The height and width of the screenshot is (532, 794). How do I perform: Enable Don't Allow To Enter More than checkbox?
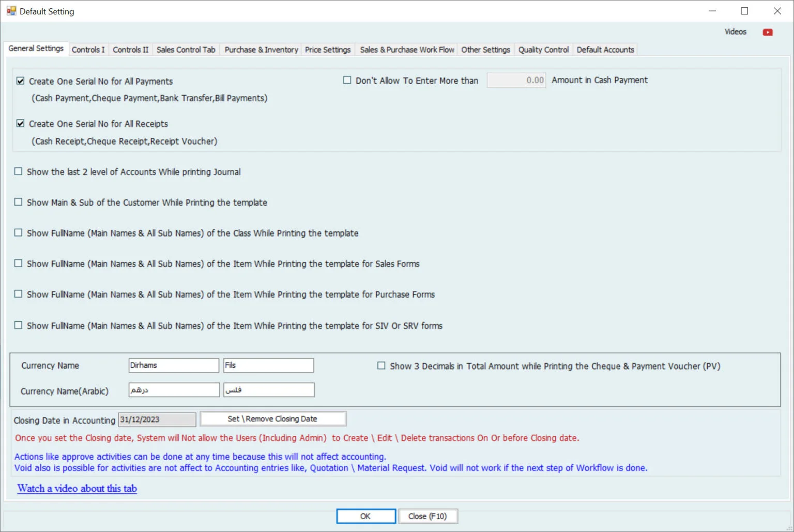(347, 80)
